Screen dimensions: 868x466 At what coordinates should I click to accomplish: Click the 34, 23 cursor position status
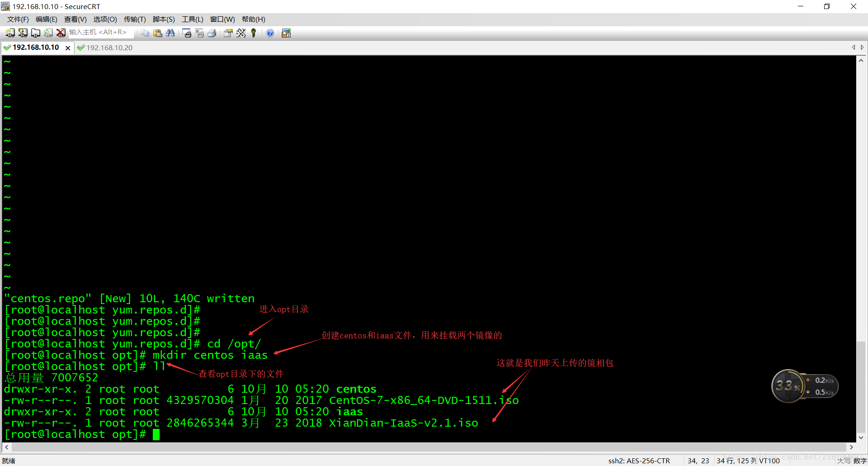click(x=698, y=461)
